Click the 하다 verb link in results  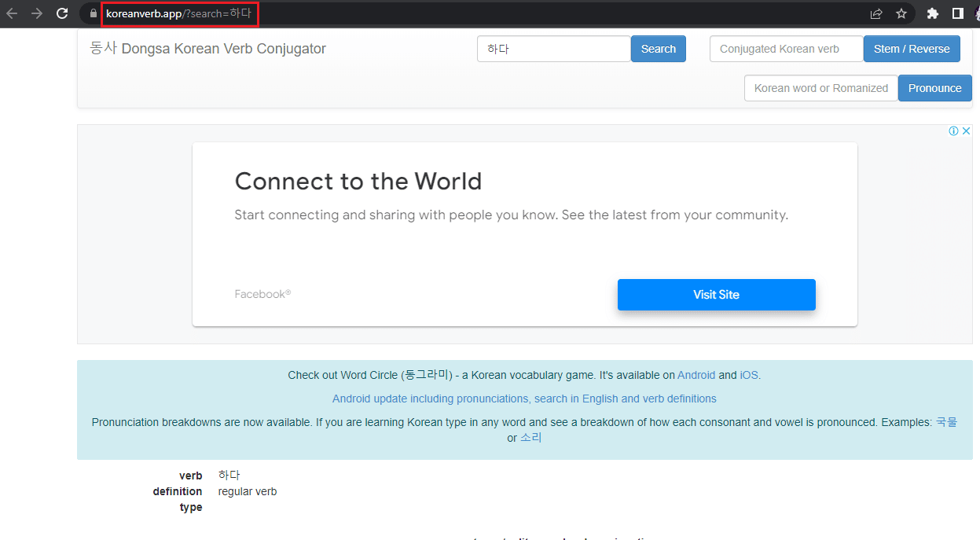pos(229,475)
